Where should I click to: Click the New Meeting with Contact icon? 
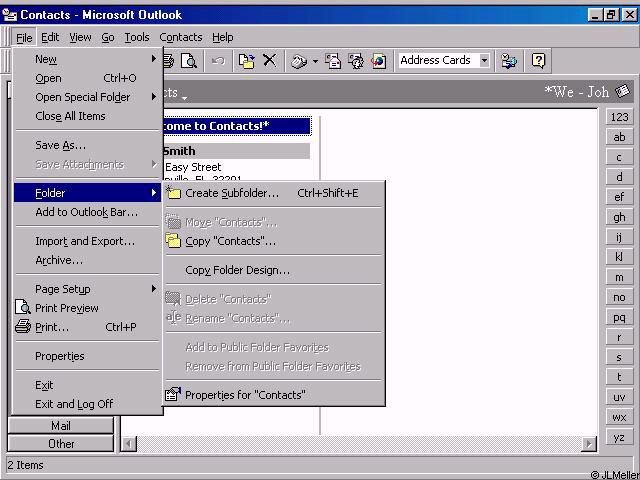(x=356, y=61)
